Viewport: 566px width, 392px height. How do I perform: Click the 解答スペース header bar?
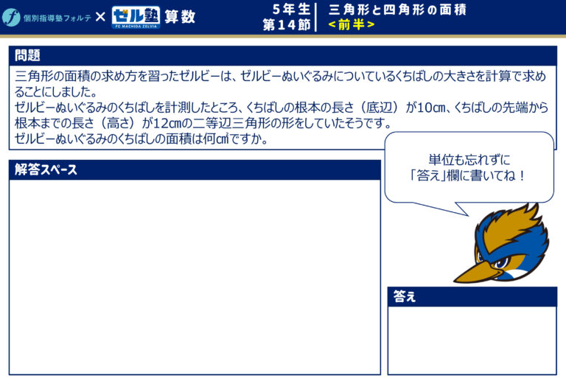tap(195, 170)
